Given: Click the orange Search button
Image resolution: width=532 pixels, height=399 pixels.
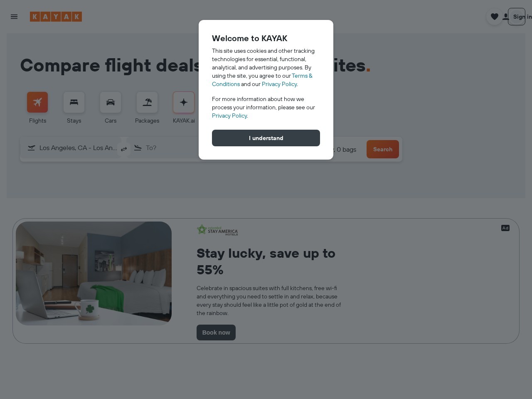Looking at the screenshot, I should pyautogui.click(x=383, y=149).
